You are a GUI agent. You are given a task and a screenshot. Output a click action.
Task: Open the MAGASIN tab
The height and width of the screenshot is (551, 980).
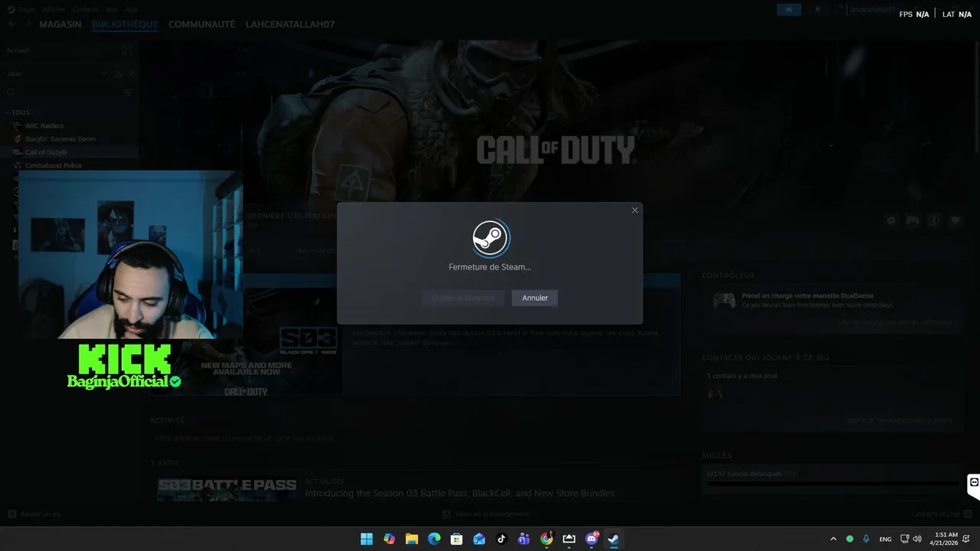60,24
